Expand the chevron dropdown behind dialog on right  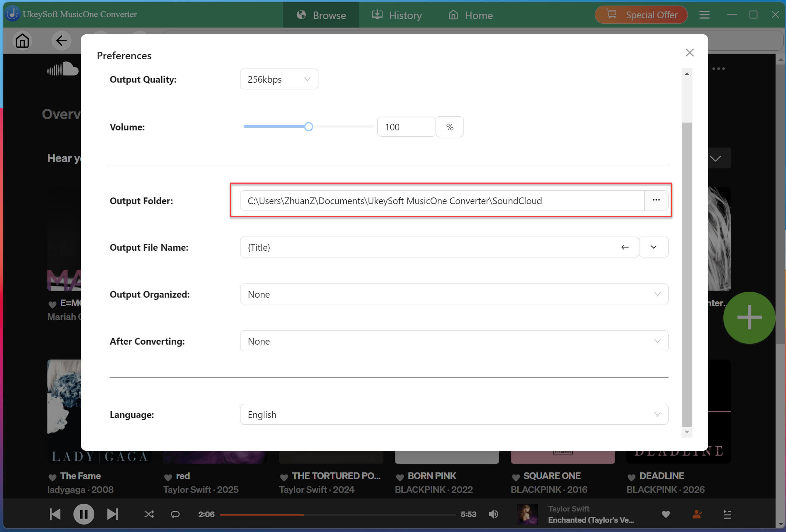(x=716, y=159)
